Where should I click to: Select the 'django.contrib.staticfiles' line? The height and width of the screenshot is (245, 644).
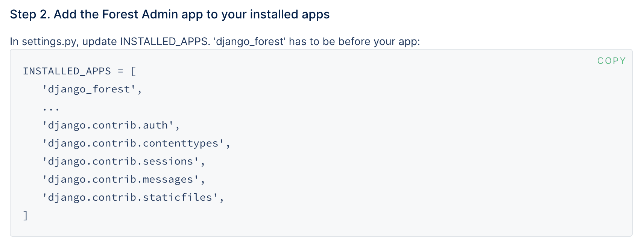click(133, 197)
